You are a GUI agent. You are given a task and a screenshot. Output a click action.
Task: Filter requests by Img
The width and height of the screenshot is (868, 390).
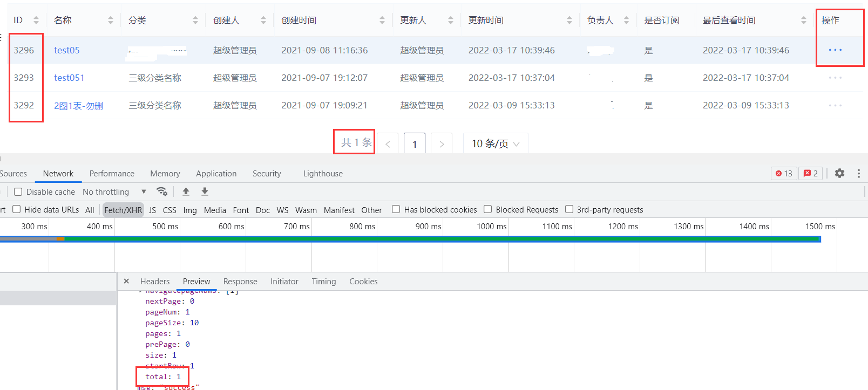pyautogui.click(x=190, y=210)
